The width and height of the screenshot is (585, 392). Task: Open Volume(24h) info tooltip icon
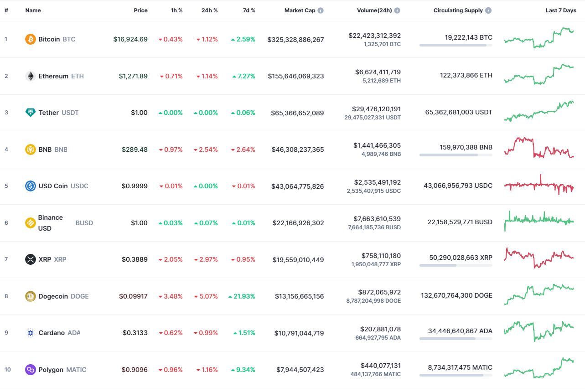tap(397, 10)
